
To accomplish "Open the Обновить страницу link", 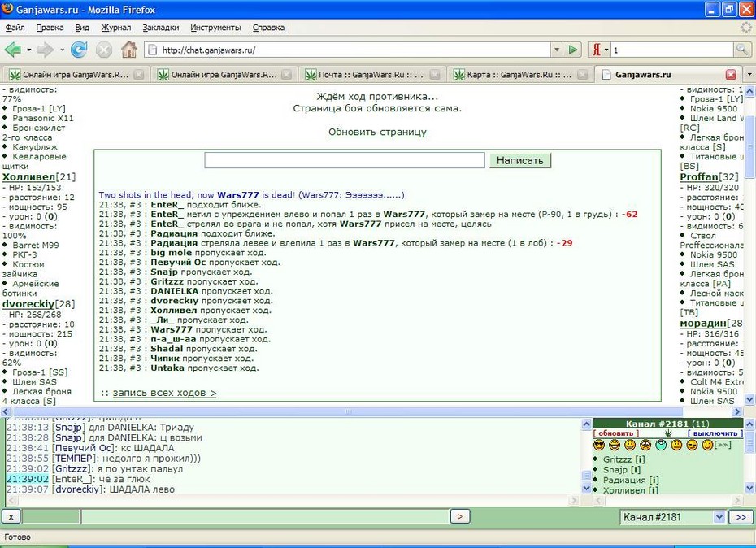I will pos(377,132).
